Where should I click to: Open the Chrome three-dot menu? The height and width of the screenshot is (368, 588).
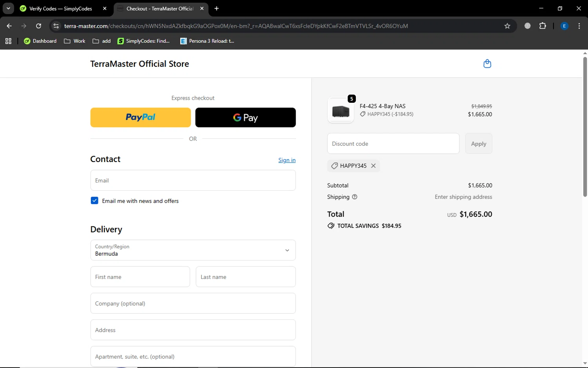point(579,26)
